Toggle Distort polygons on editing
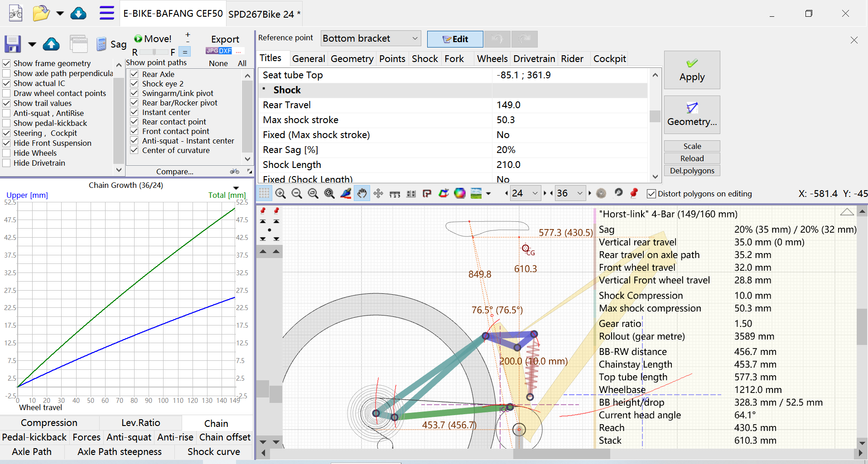 pyautogui.click(x=651, y=194)
